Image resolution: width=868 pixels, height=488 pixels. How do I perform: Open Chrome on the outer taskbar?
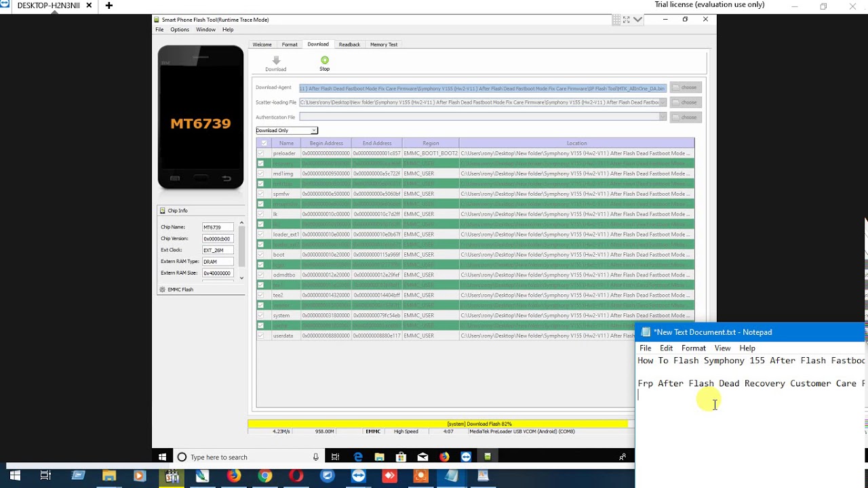coord(265,476)
